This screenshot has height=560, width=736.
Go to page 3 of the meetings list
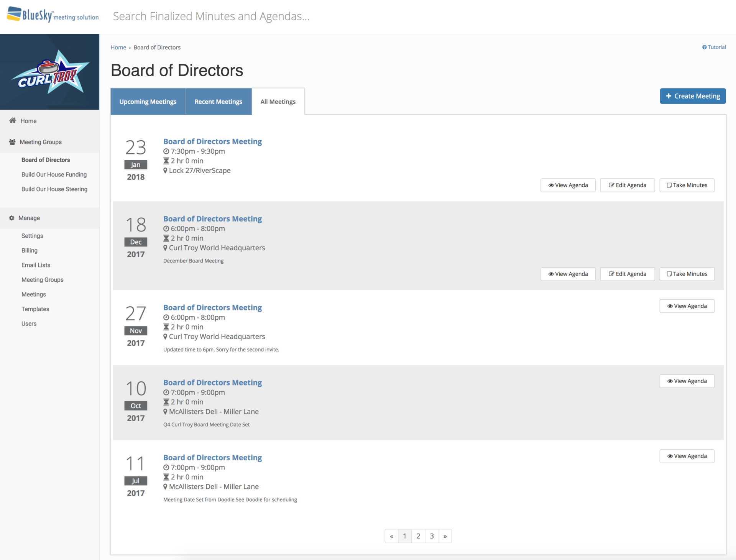pyautogui.click(x=432, y=536)
